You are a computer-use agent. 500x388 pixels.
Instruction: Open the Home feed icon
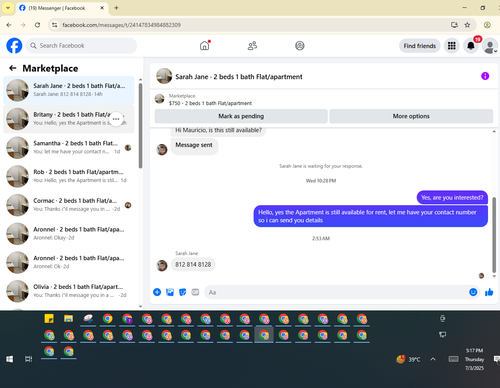204,46
